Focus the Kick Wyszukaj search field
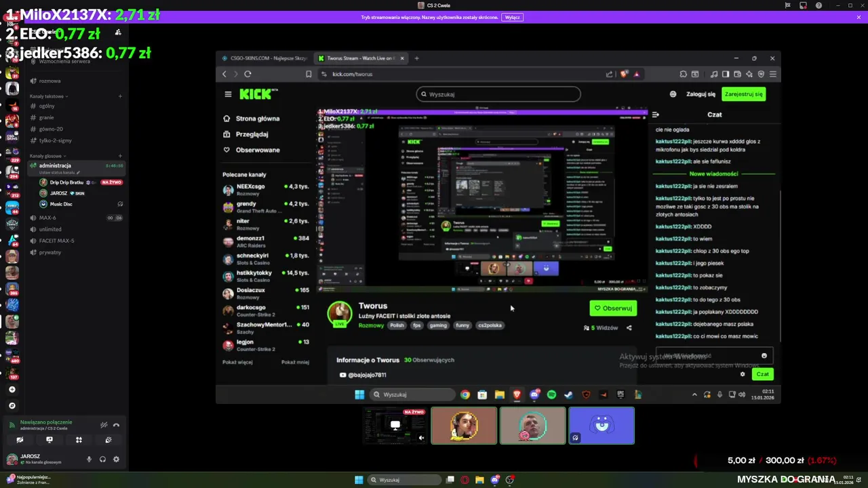 tap(498, 94)
